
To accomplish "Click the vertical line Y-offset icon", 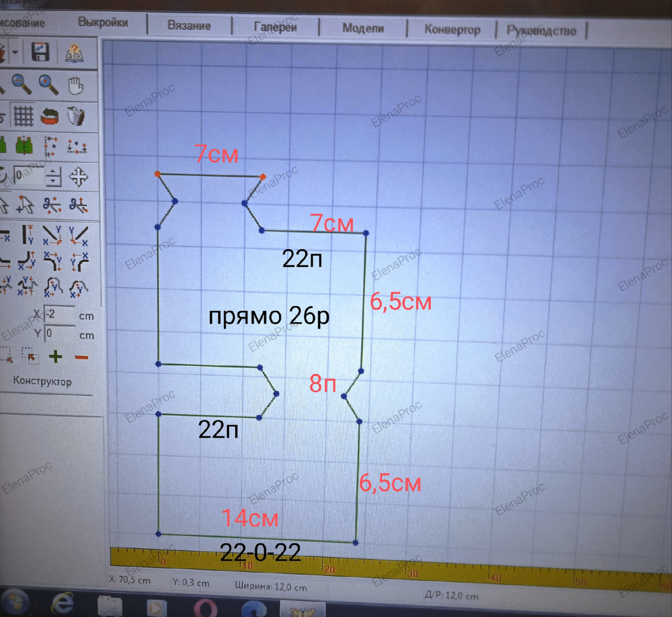I will point(27,235).
